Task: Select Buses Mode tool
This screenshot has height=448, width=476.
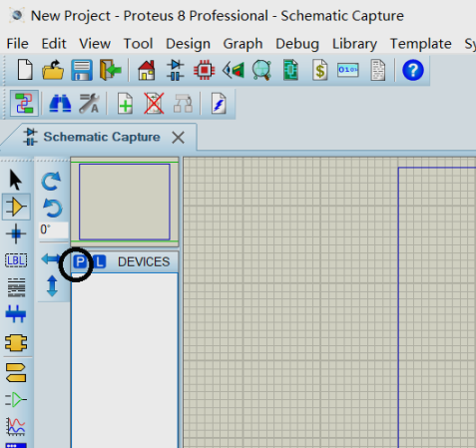Action: [x=16, y=314]
